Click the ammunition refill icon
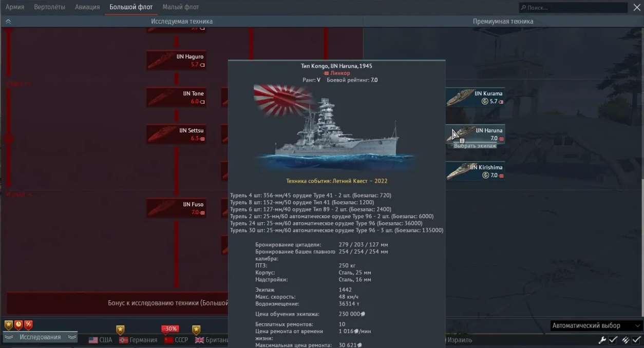This screenshot has width=644, height=348. [626, 340]
